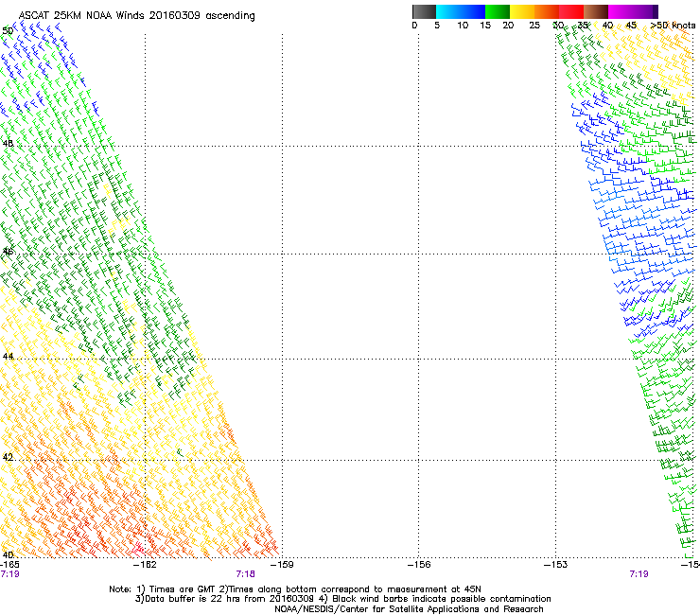This screenshot has width=700, height=615.
Task: Click the gray 0–5 knots color bar segment
Action: (424, 11)
